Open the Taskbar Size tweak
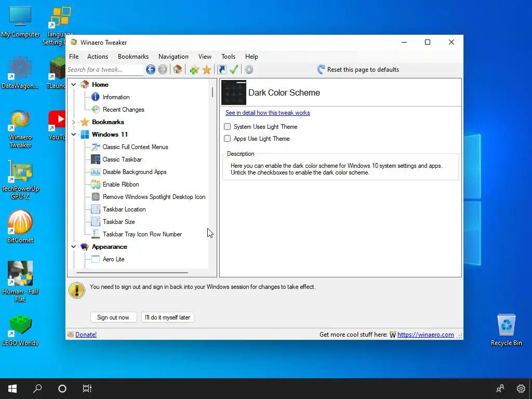Screen dimensions: 532x399 tap(119, 222)
